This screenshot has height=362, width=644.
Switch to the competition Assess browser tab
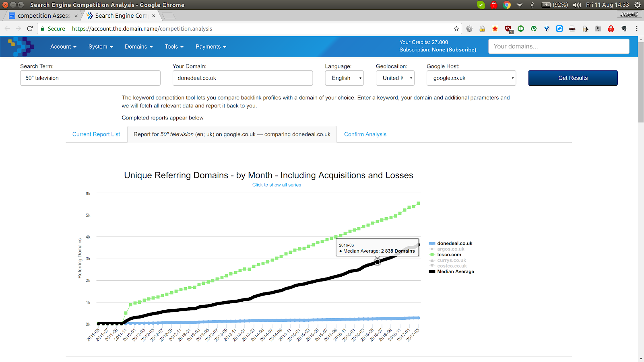point(43,16)
